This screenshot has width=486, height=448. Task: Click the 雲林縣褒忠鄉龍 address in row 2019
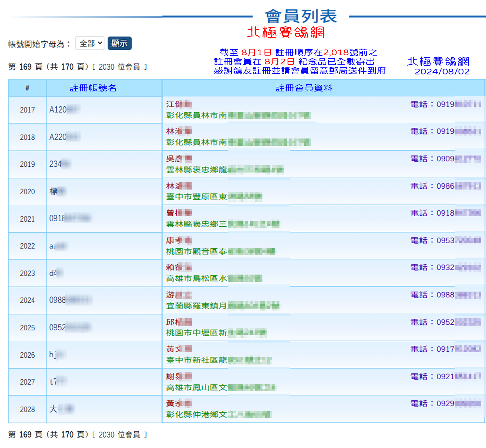(x=225, y=169)
